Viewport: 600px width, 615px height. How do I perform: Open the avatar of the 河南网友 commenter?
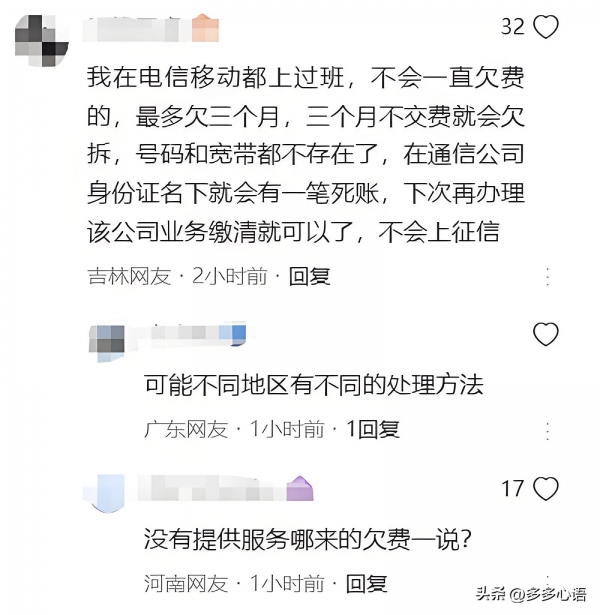(x=104, y=493)
